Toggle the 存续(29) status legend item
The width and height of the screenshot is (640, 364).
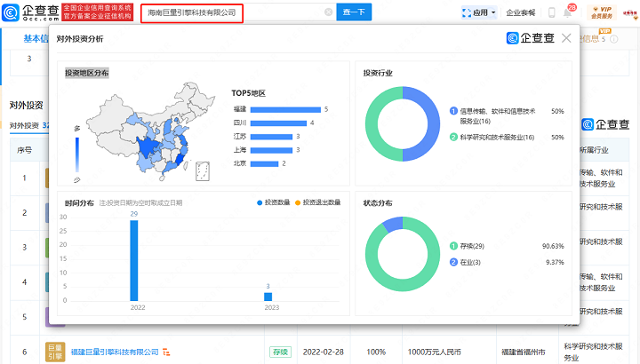point(467,246)
